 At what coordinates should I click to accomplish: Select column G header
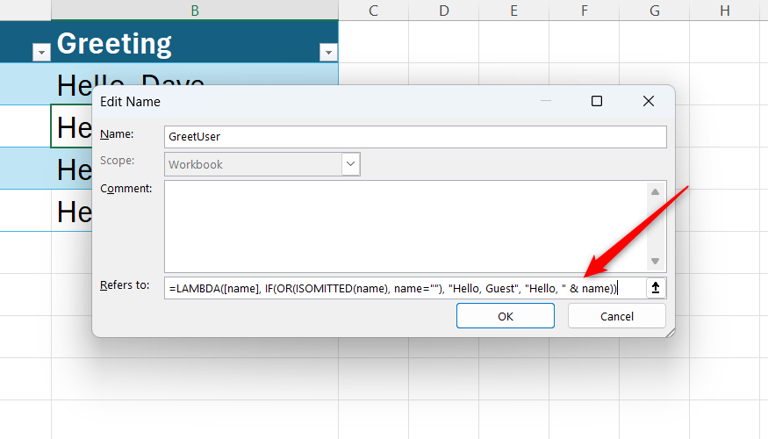[x=654, y=10]
